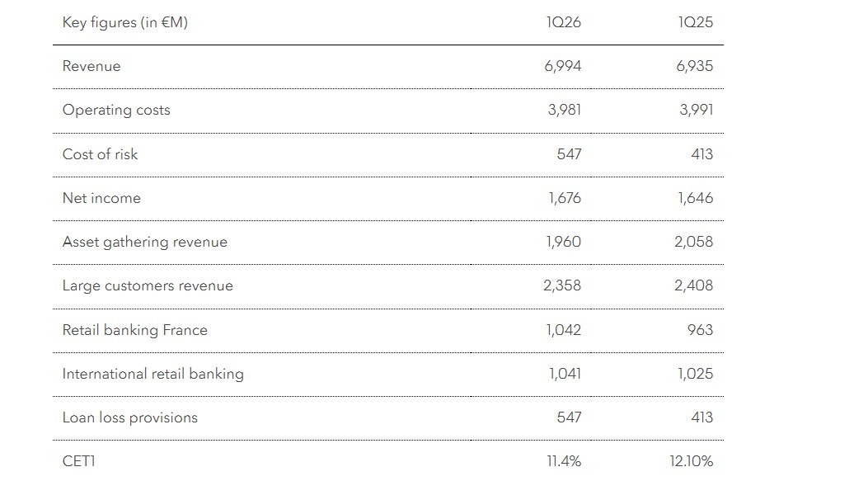This screenshot has height=481, width=868.
Task: Select the 1,646 net income value
Action: 695,198
